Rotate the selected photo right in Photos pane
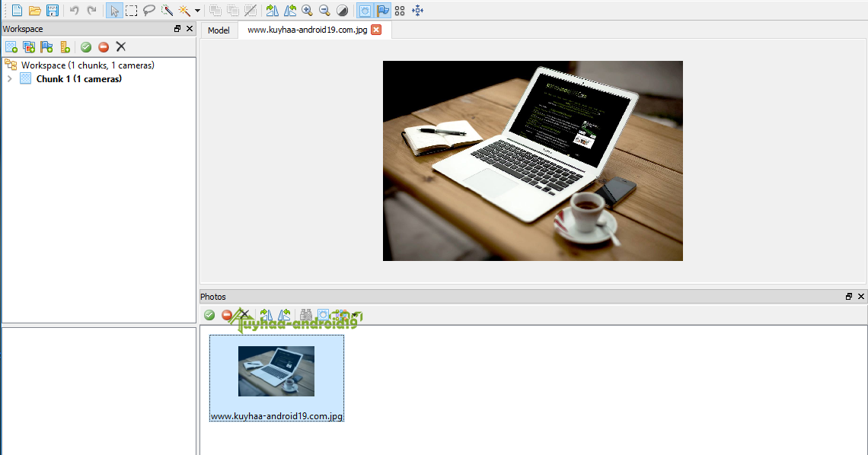 click(266, 314)
